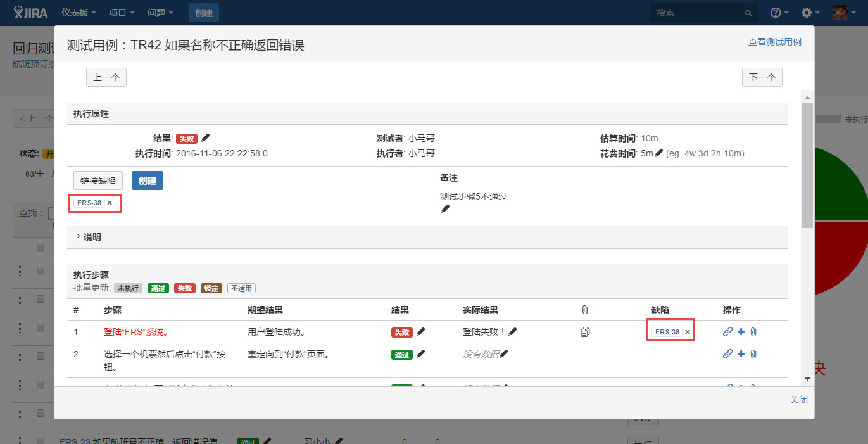
Task: Click blue 创建 button below execution properties
Action: click(148, 181)
